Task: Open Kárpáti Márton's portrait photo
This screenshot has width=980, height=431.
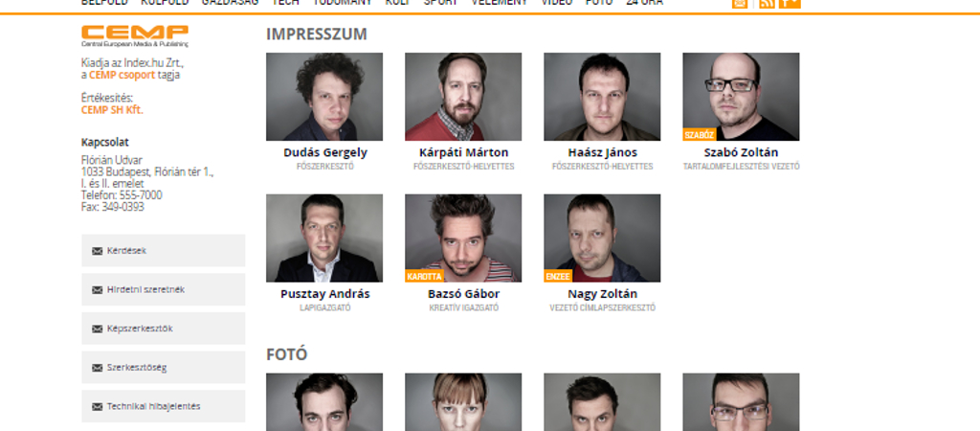Action: pyautogui.click(x=463, y=97)
